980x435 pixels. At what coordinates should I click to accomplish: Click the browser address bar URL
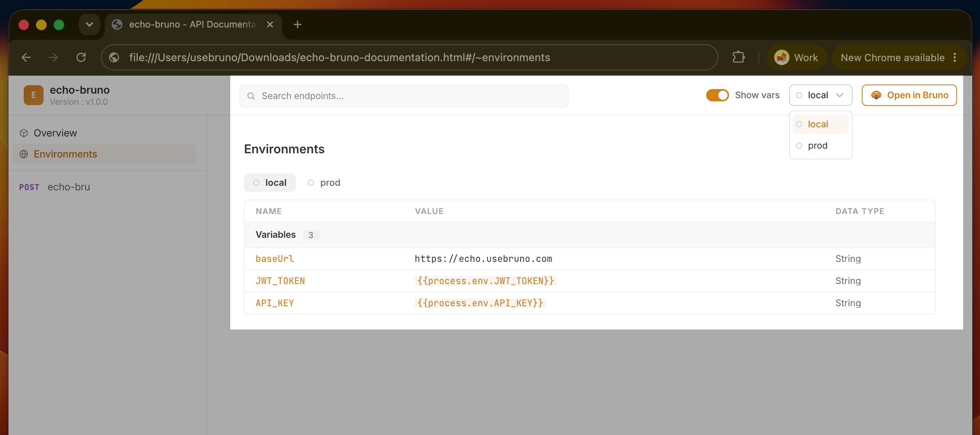340,57
